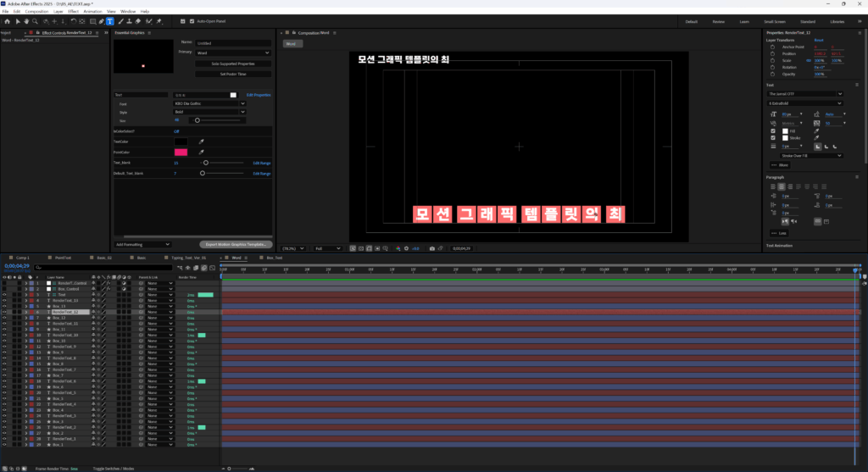This screenshot has height=472, width=868.
Task: Select the Horizontal Type tool
Action: pos(110,21)
